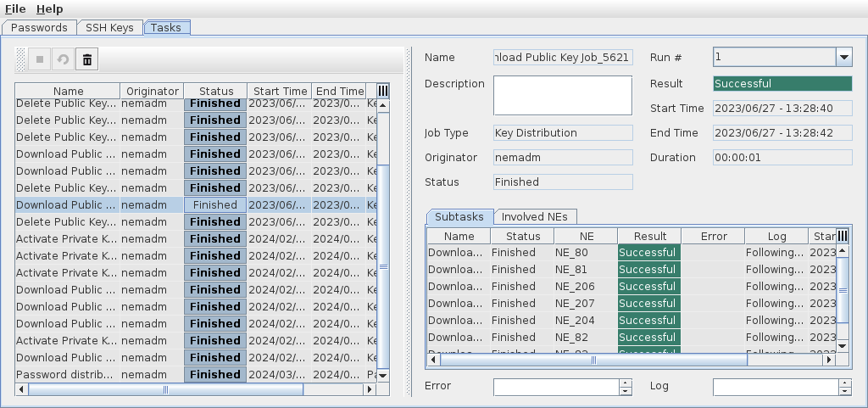This screenshot has height=408, width=868.
Task: Click the delete task trash icon
Action: [87, 59]
